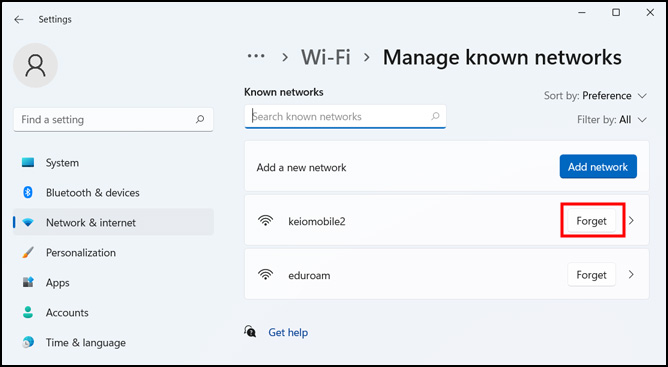Click the Personalization paintbrush icon

pyautogui.click(x=28, y=252)
